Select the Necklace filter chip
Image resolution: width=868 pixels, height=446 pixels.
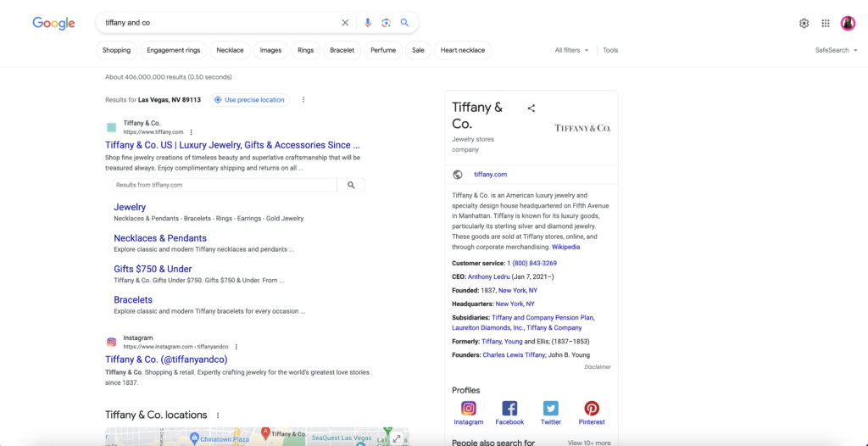[230, 50]
